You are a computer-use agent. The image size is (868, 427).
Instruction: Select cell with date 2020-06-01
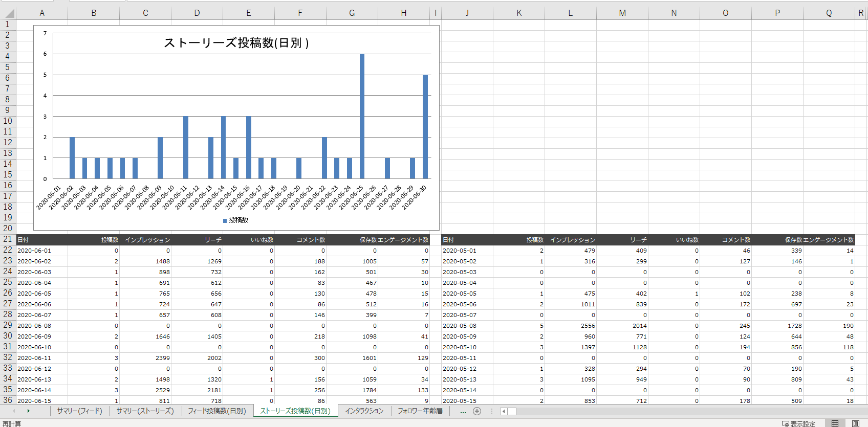click(42, 251)
